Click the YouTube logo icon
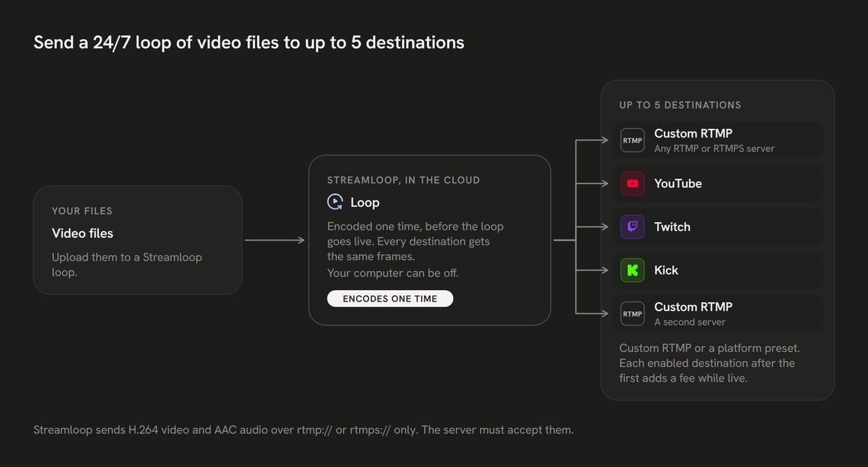Viewport: 868px width, 467px height. point(633,184)
